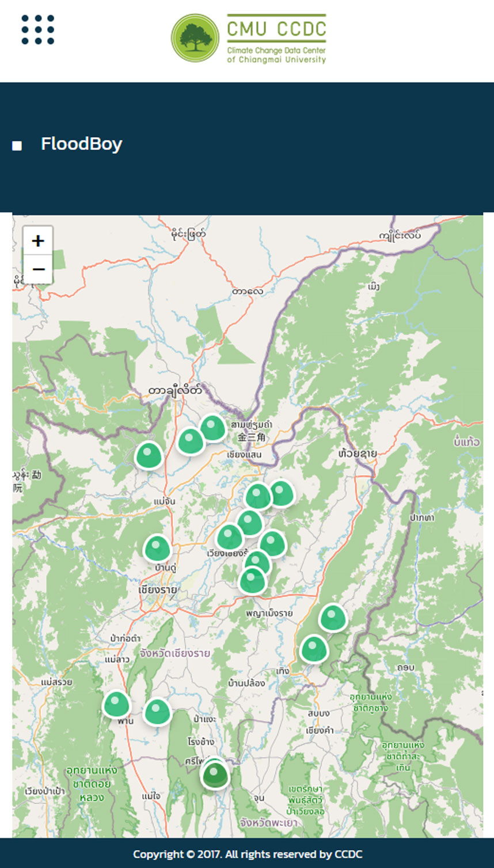Select the marker right of the พาน label

point(157,712)
